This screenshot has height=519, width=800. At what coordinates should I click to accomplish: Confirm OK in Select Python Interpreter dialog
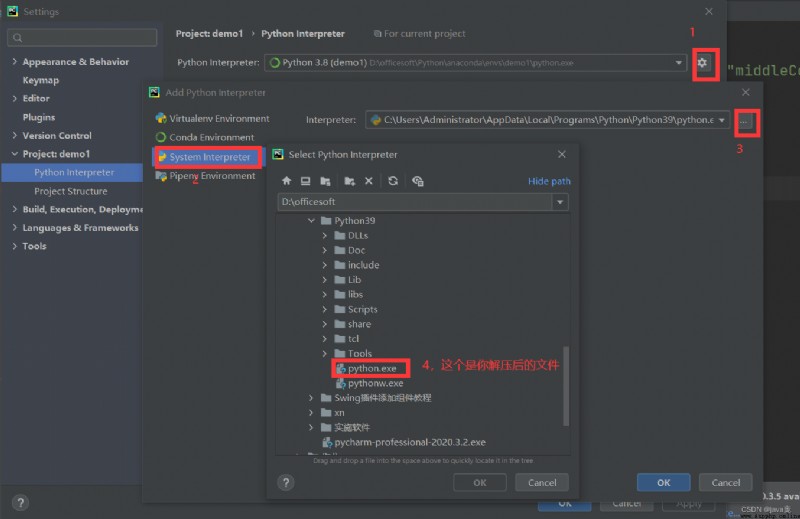pos(480,483)
